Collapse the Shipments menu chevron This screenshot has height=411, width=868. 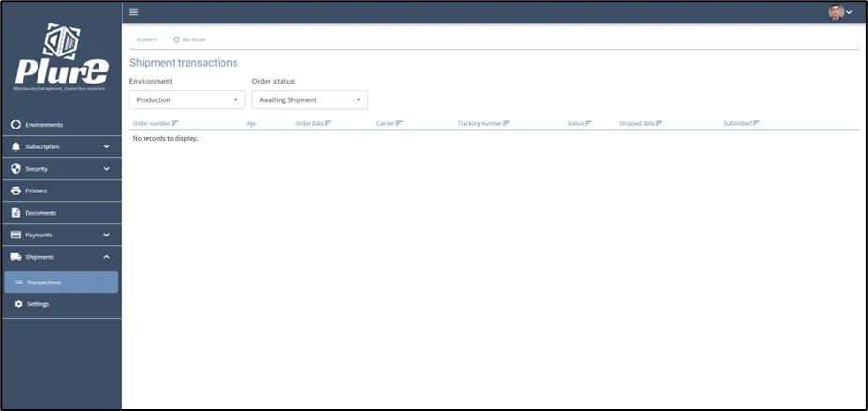pyautogui.click(x=107, y=257)
